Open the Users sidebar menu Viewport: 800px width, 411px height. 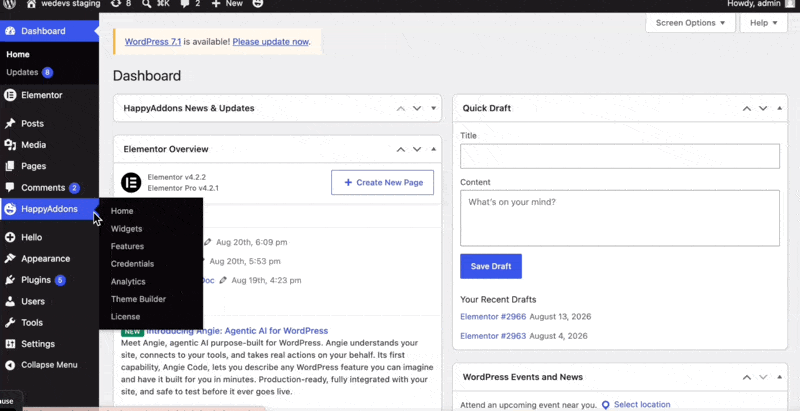[x=49, y=301]
